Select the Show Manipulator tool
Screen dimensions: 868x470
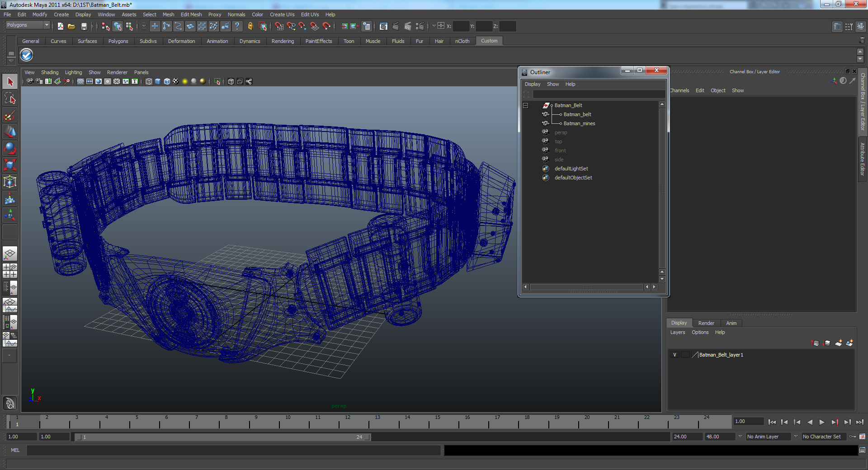(10, 215)
